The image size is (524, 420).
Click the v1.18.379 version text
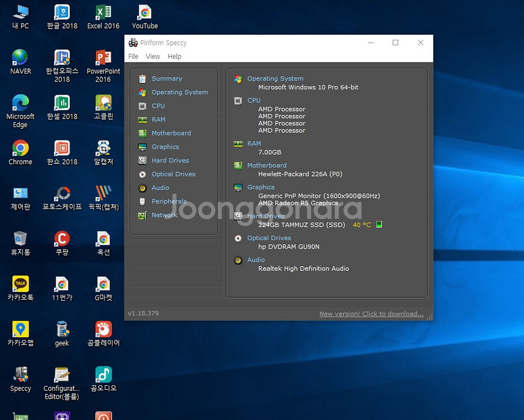tap(143, 314)
